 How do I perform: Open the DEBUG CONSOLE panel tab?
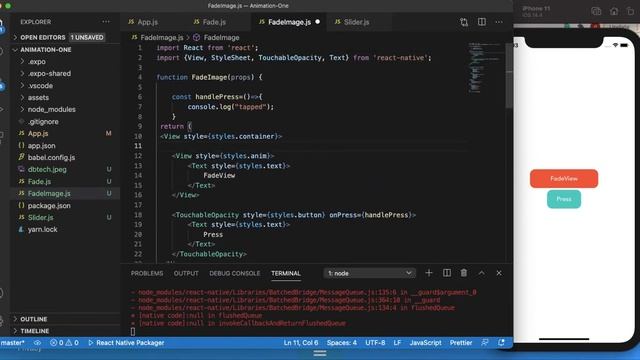[235, 273]
